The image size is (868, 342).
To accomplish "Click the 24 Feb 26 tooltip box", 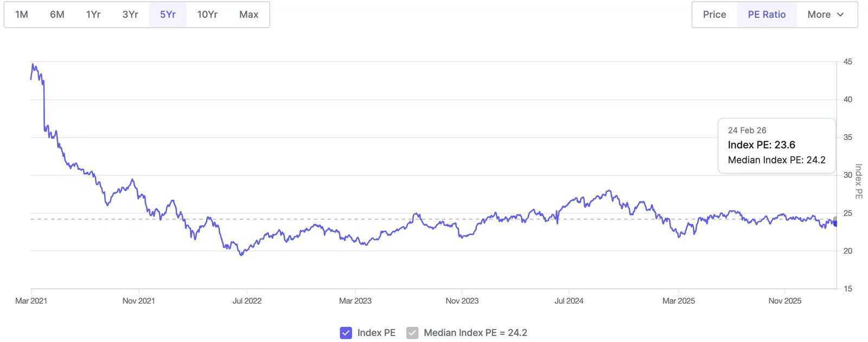I will pos(776,145).
